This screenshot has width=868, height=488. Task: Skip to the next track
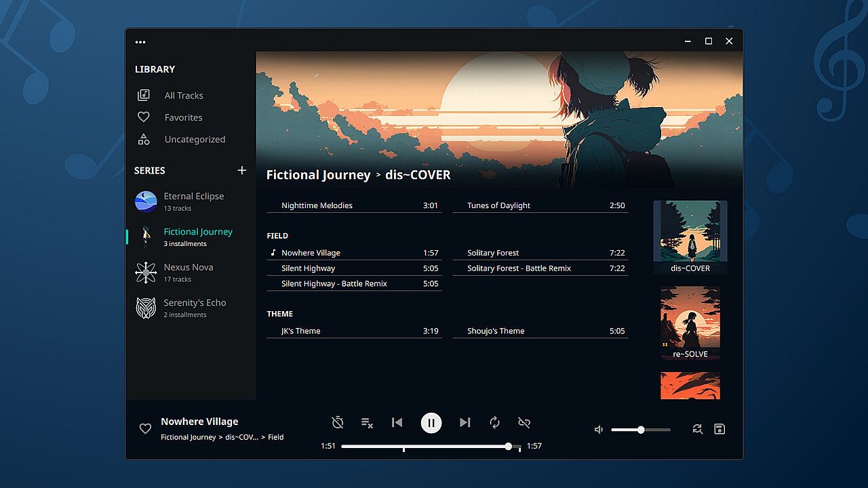coord(465,423)
